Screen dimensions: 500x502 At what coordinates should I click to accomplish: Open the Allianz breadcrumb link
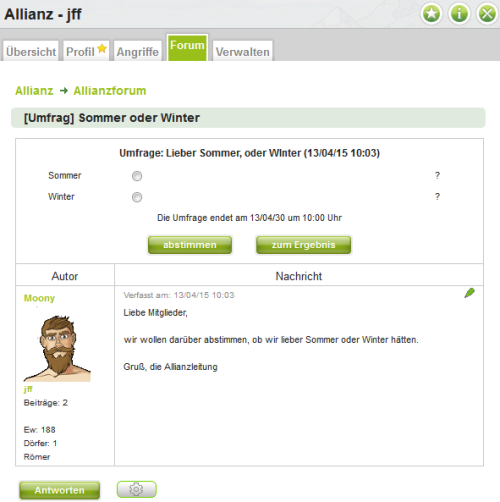[34, 91]
